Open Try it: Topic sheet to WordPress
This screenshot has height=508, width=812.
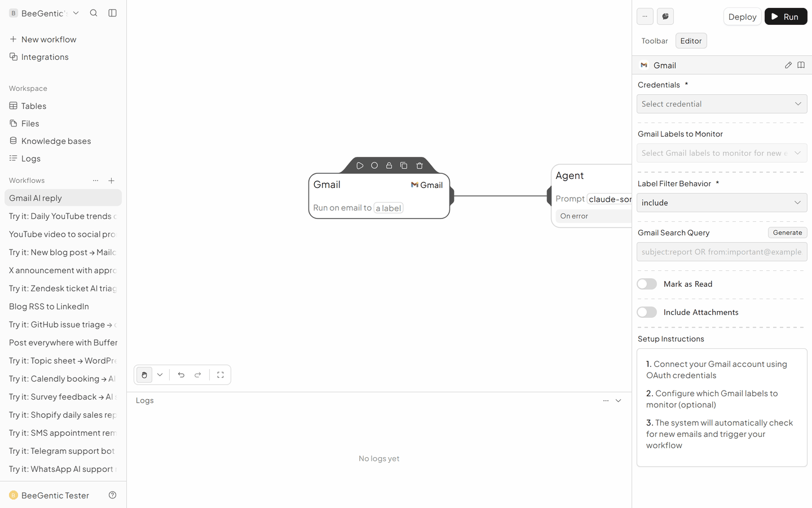pyautogui.click(x=63, y=361)
